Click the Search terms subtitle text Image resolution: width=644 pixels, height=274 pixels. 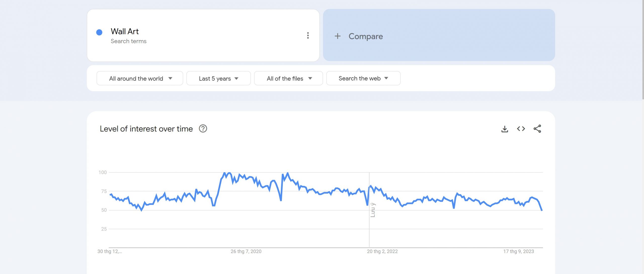[x=129, y=41]
